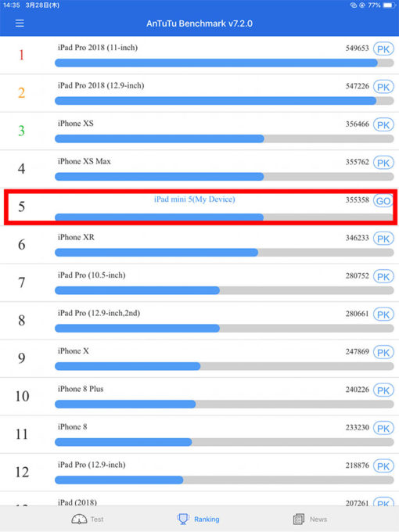Viewport: 399px width, 532px height.
Task: Tap PK icon for iPad Pro (12.9-inch)
Action: [383, 466]
